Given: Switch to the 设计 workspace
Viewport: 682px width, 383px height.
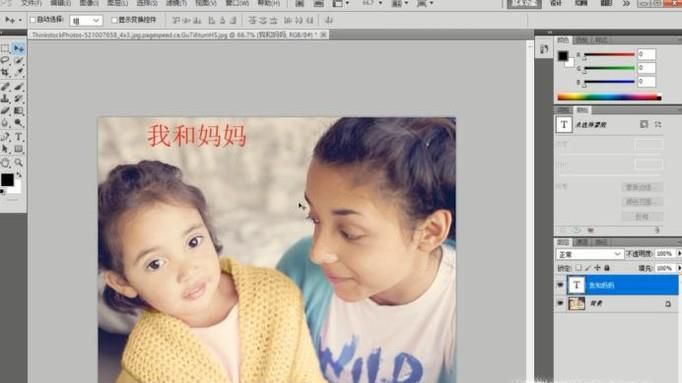Looking at the screenshot, I should coord(556,3).
